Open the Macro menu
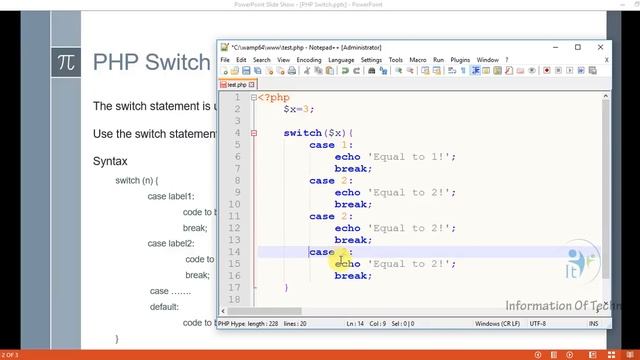Screen dimensions: 640x360 click(x=418, y=60)
